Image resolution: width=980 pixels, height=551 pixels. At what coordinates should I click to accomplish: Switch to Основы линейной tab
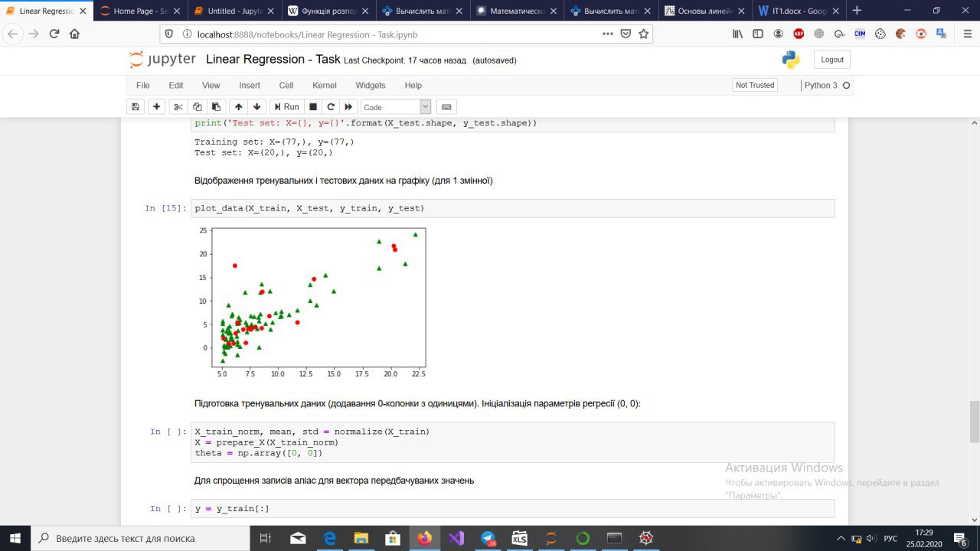point(704,11)
